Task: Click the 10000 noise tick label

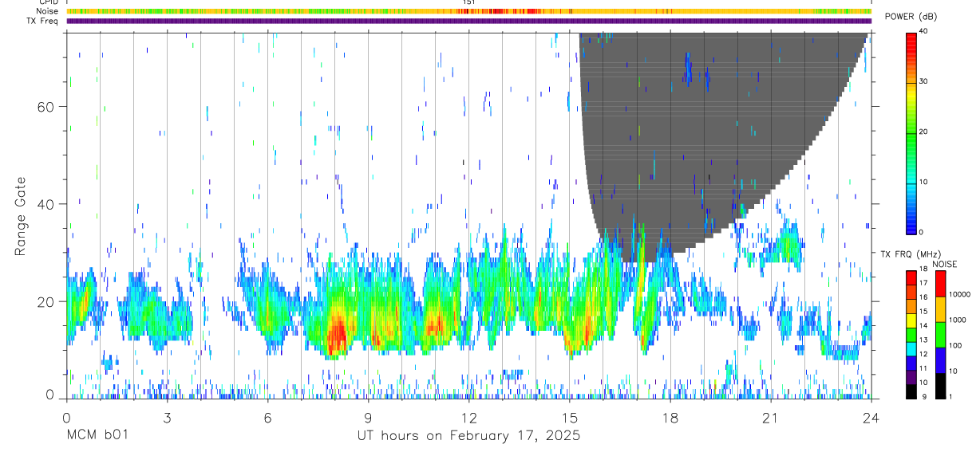Action: pos(961,294)
